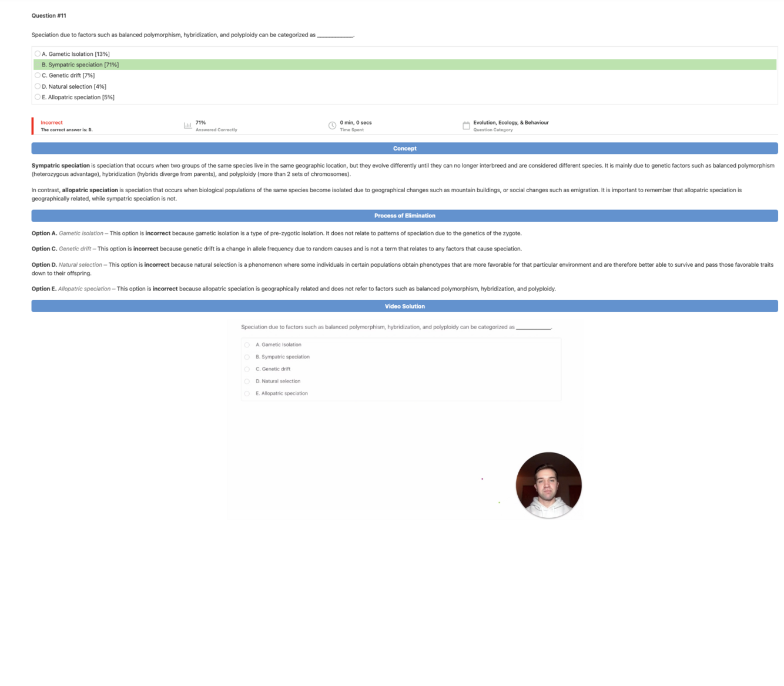Click the video solution thumbnail
784x686 pixels.
coord(405,419)
